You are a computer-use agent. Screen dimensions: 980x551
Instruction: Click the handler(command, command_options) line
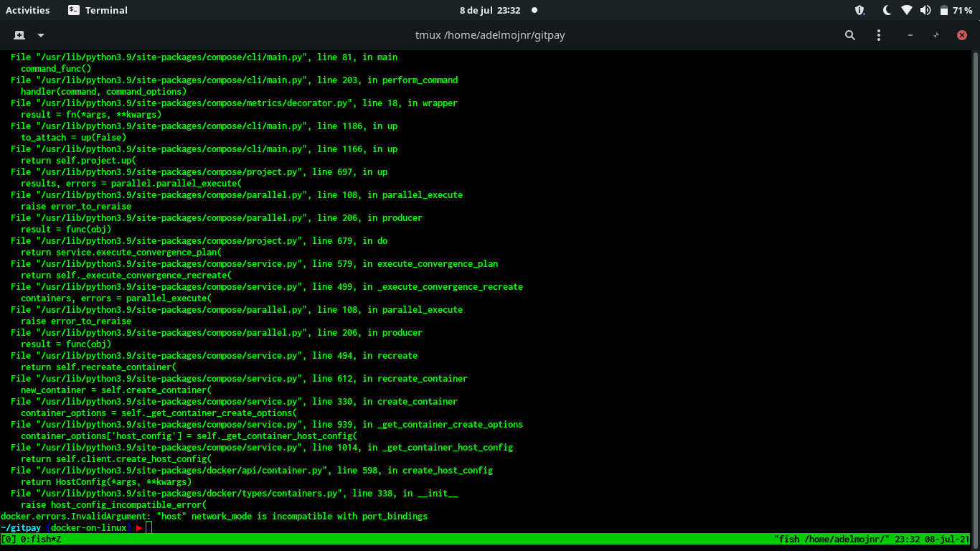[103, 91]
